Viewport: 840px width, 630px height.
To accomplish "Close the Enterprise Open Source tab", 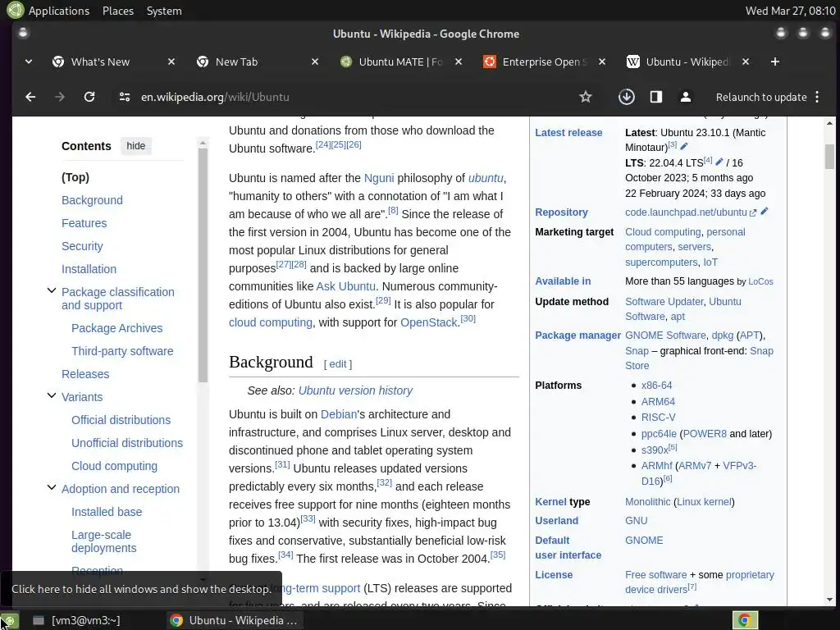I will 602,62.
